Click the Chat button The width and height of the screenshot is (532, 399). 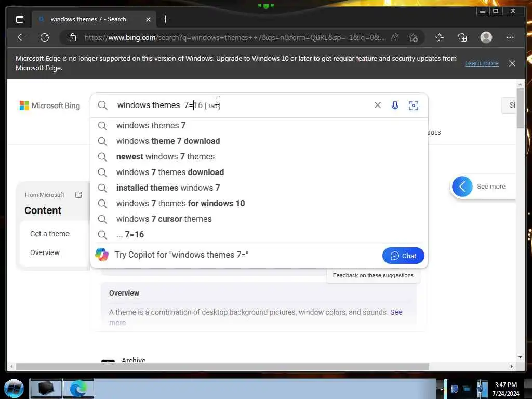coord(403,256)
